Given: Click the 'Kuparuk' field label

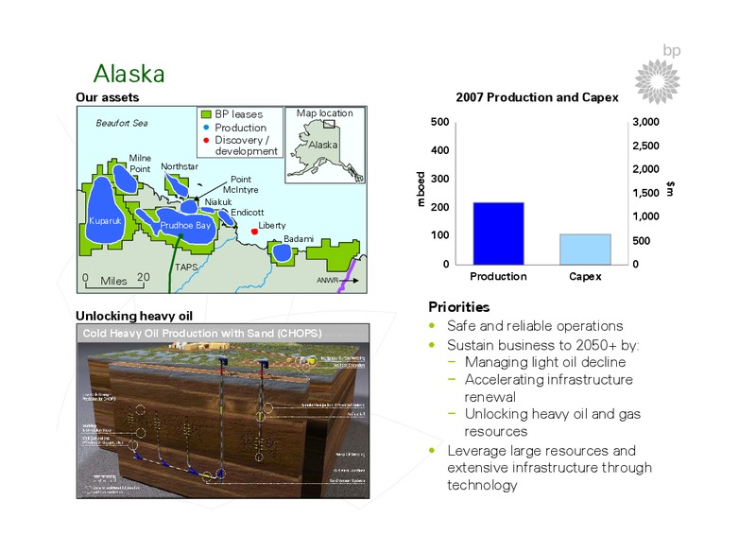Looking at the screenshot, I should click(105, 221).
